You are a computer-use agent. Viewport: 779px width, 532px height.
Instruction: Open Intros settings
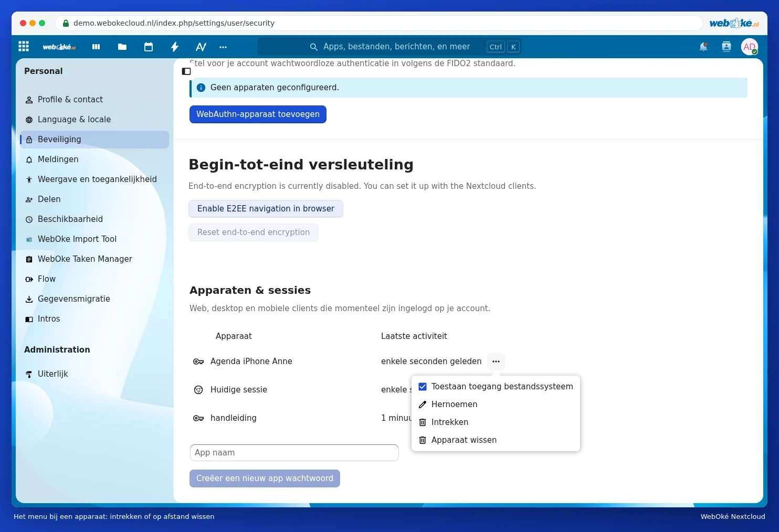94,319
